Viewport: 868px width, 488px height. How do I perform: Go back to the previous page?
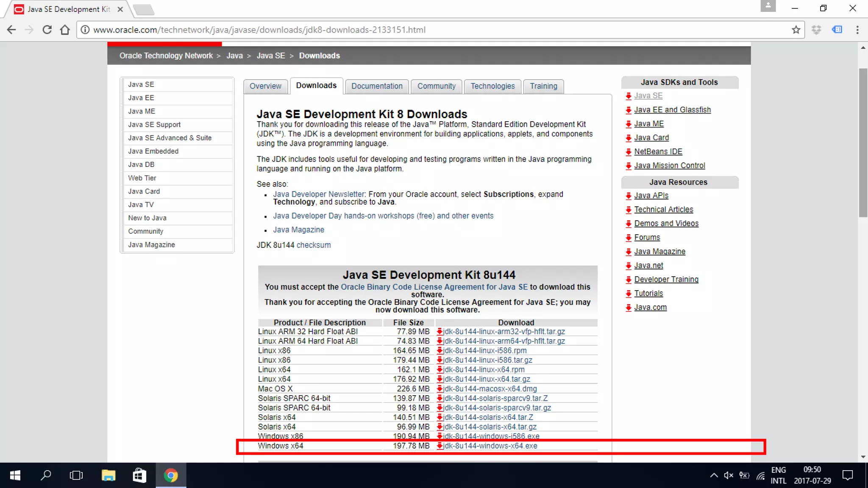pos(11,30)
